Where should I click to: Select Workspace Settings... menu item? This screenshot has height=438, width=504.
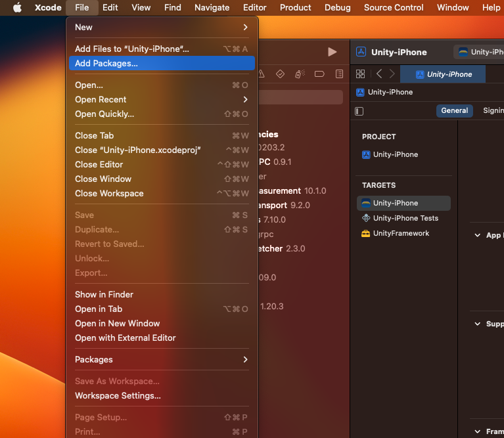[x=118, y=396]
